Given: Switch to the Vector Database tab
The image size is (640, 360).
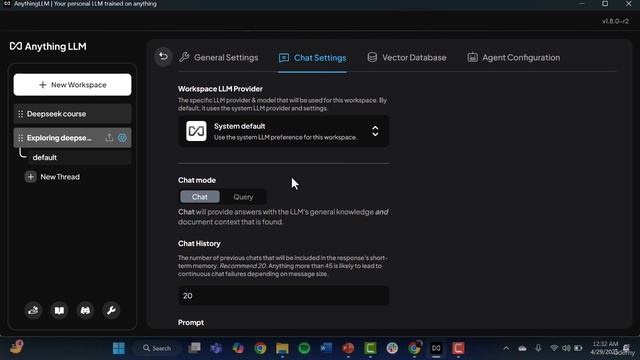Looking at the screenshot, I should coord(407,58).
